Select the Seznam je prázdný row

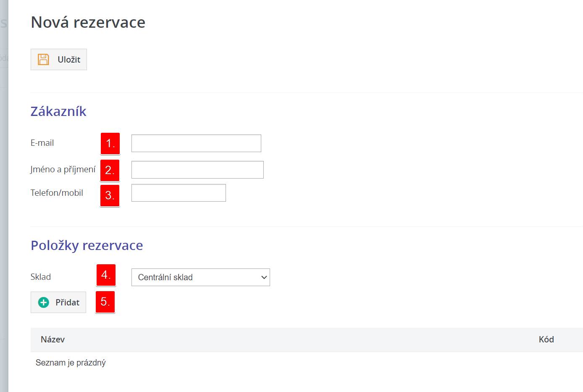[71, 363]
